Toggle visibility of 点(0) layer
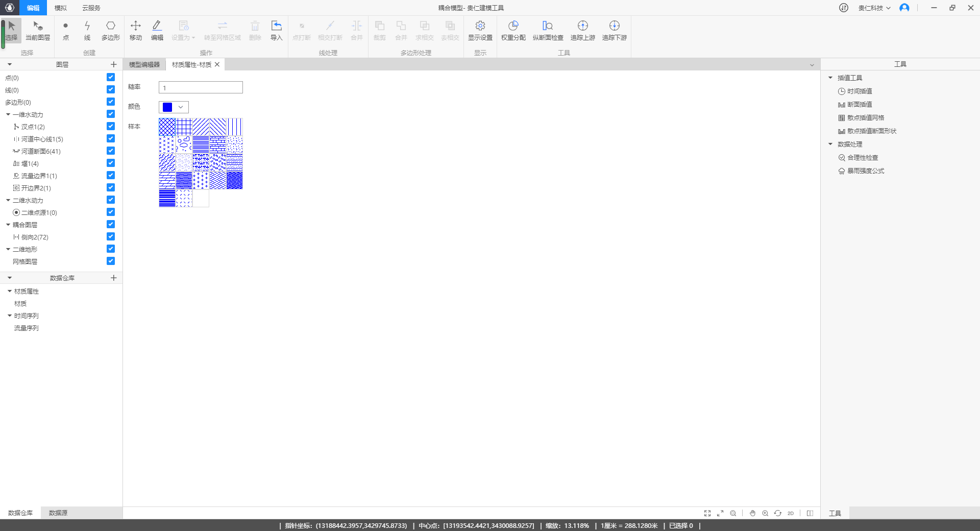 pos(111,77)
